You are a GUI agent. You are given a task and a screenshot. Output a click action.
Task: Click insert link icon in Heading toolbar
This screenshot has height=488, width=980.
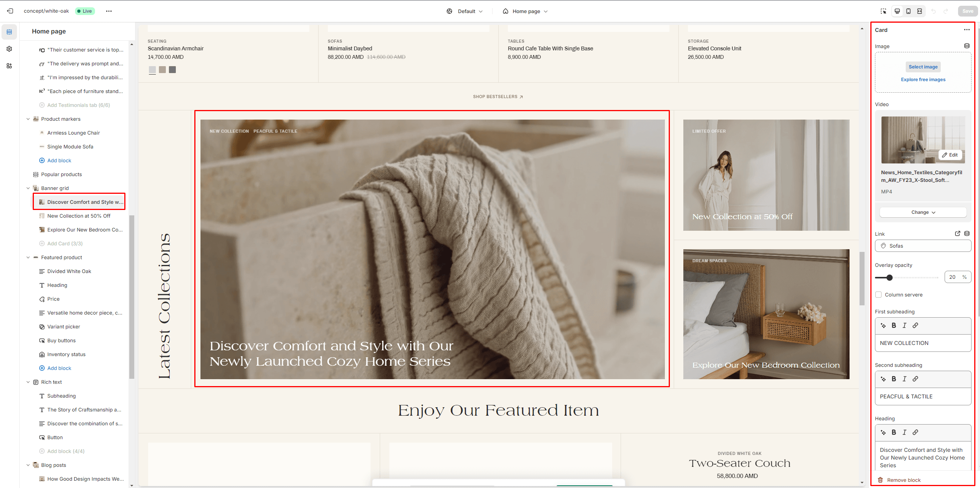pos(915,432)
